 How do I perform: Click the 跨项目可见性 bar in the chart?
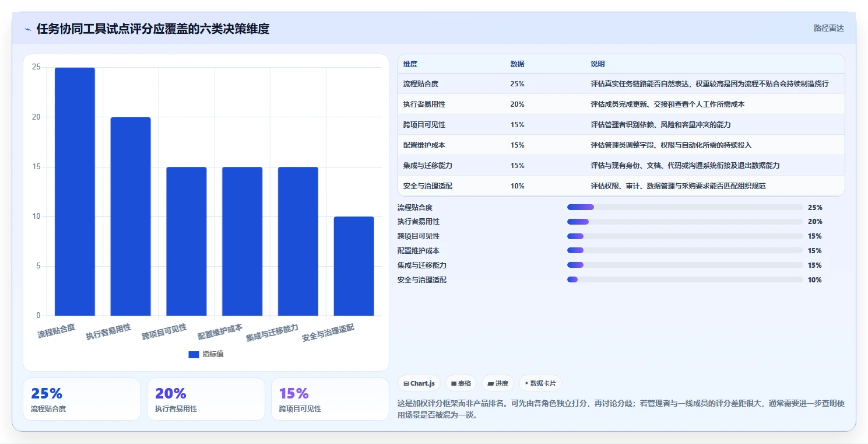point(187,242)
